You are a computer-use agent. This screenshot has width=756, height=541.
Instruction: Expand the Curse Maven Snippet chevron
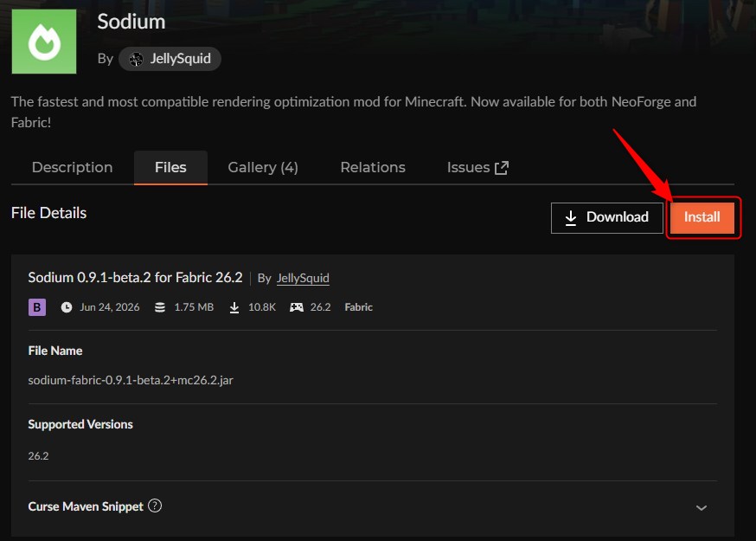click(x=702, y=508)
